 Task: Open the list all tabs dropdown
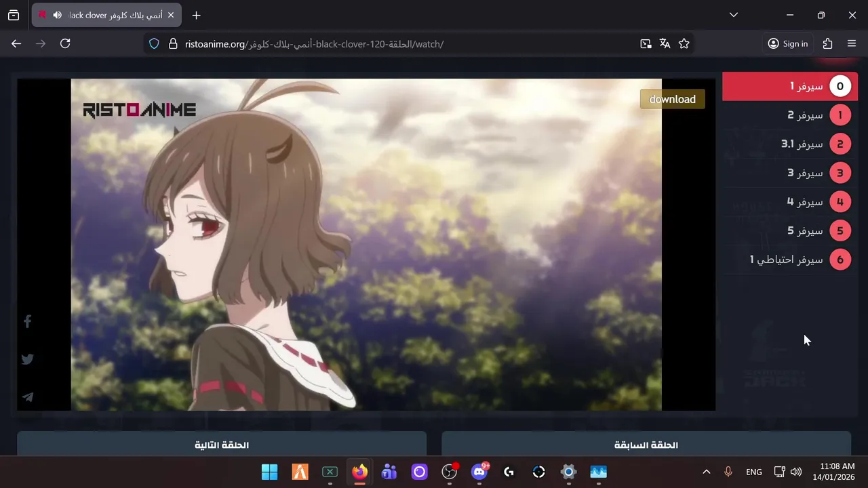click(x=733, y=15)
